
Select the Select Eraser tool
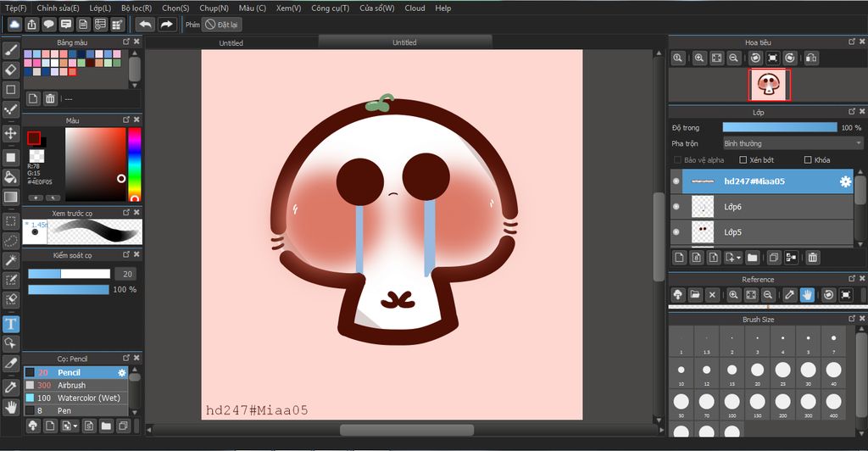[10, 299]
